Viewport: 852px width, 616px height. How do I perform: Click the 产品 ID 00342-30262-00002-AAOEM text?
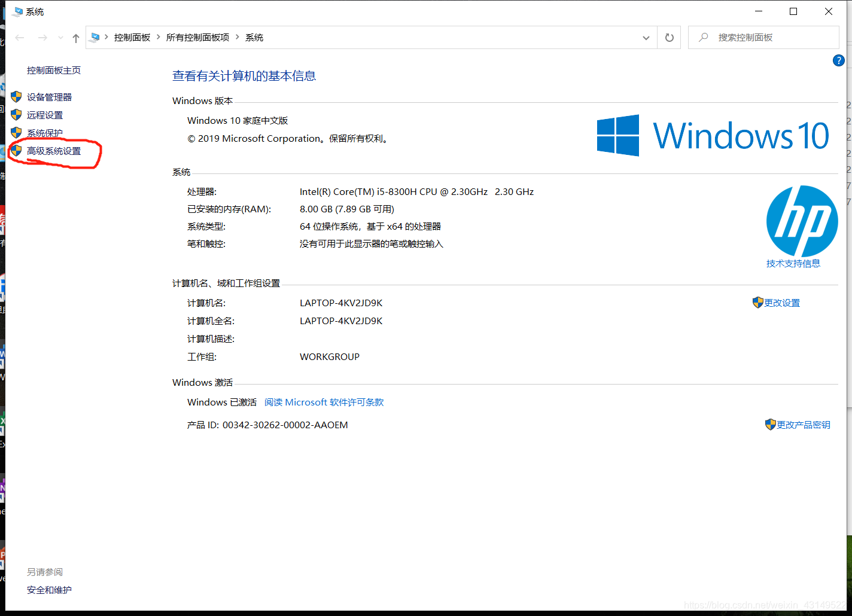(x=267, y=425)
